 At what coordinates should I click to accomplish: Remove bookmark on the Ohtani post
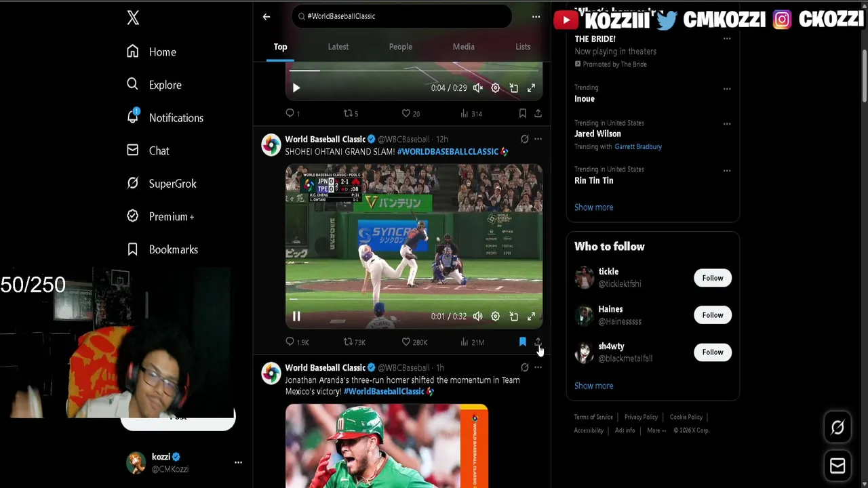[x=522, y=342]
